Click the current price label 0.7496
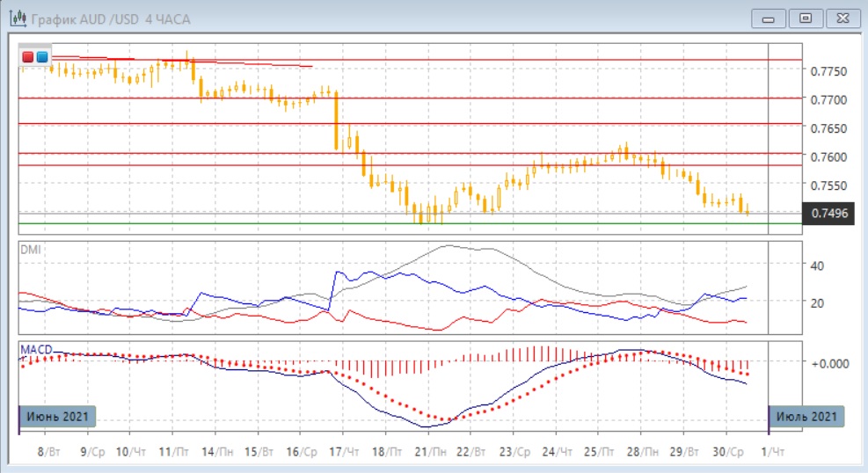Image resolution: width=868 pixels, height=473 pixels. [x=828, y=213]
